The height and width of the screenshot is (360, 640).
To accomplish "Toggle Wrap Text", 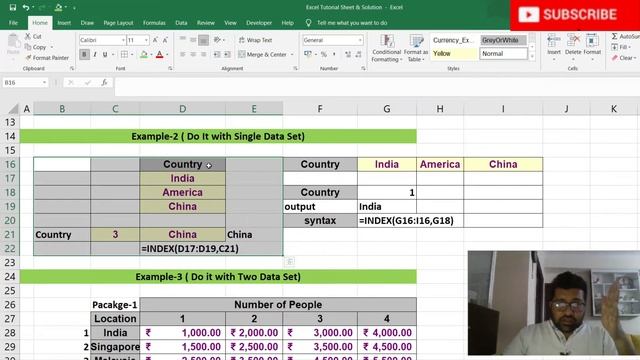I will (x=256, y=40).
